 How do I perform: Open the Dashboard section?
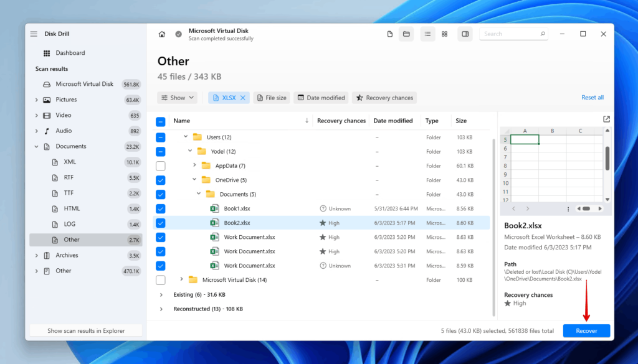coord(69,53)
